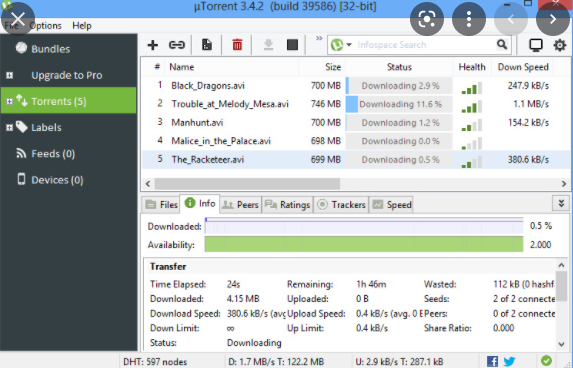Expand hidden toolbar items chevron
573x368 pixels.
[319, 38]
